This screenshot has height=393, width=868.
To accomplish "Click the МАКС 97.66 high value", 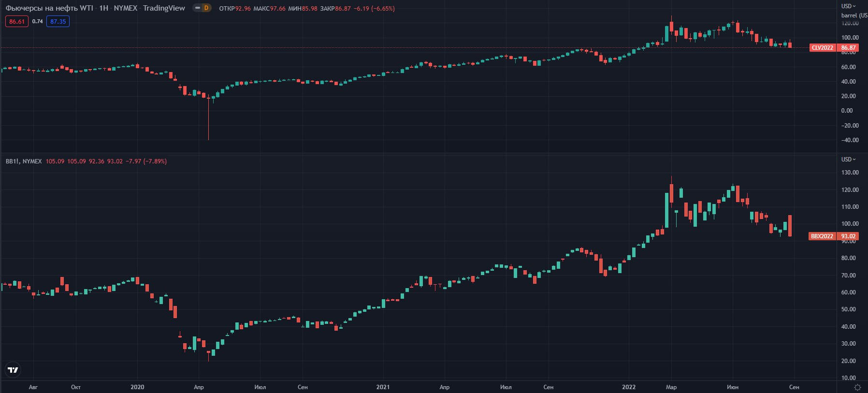I will point(269,9).
